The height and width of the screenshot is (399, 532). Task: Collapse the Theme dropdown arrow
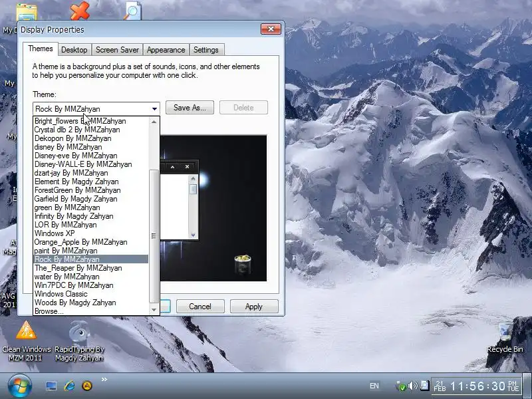[154, 109]
